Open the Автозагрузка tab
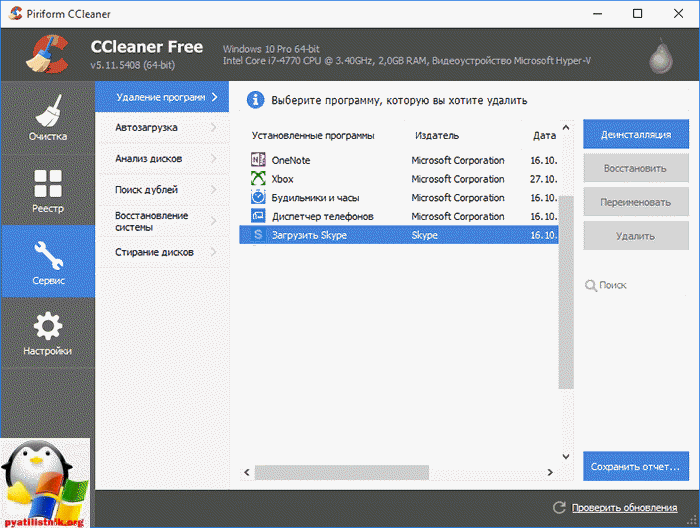 [162, 128]
